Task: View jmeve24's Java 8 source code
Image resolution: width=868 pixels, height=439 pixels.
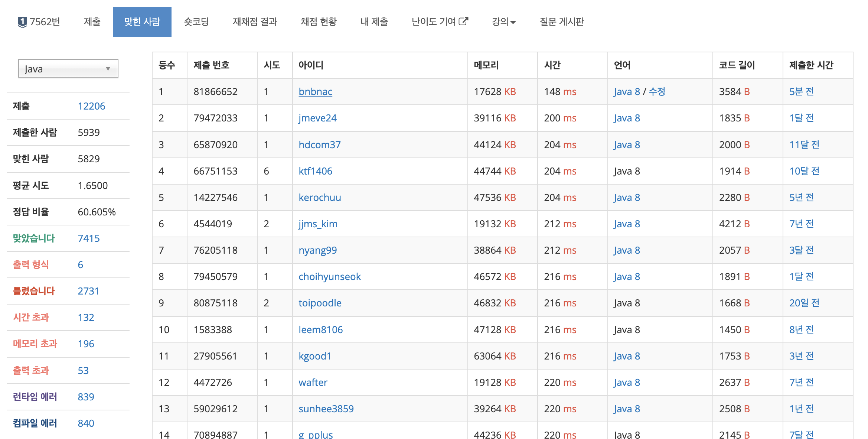Action: 627,118
